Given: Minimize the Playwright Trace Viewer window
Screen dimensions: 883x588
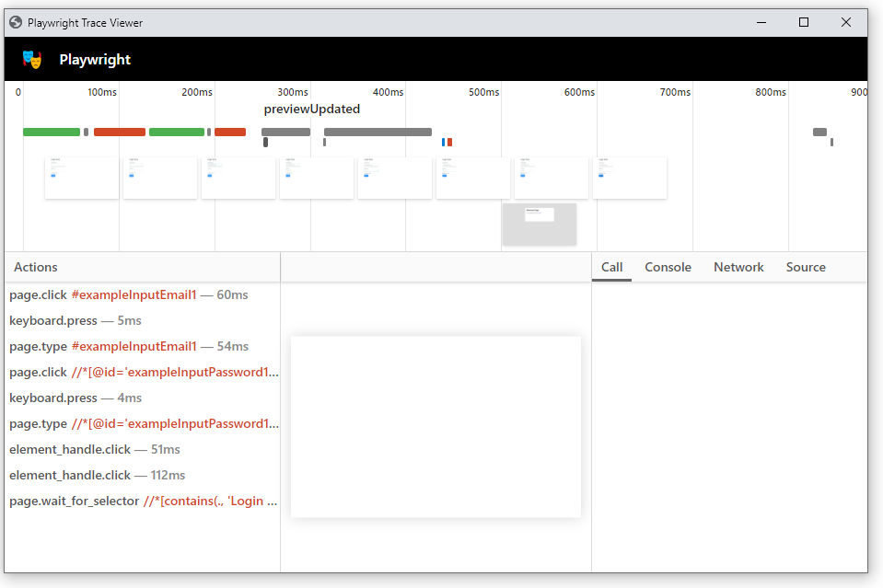Looking at the screenshot, I should pyautogui.click(x=761, y=22).
